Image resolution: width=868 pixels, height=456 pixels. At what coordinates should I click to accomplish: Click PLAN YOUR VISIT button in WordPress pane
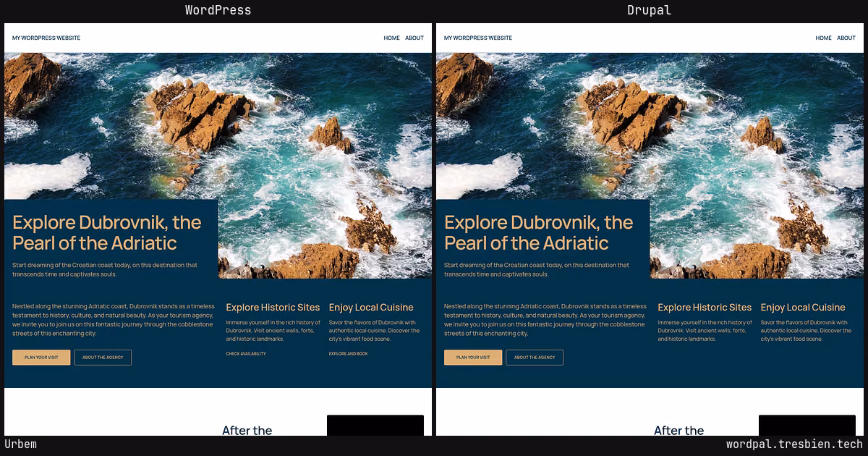[x=41, y=358]
